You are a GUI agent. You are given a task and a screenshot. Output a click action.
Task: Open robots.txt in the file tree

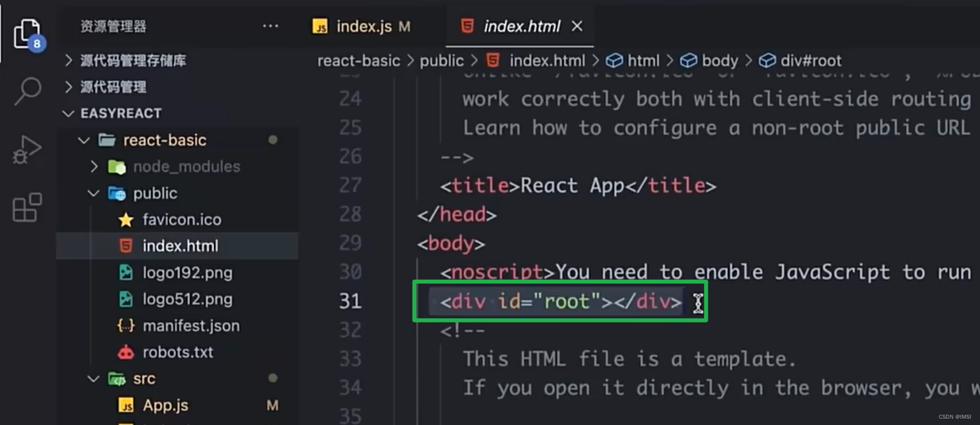coord(177,352)
